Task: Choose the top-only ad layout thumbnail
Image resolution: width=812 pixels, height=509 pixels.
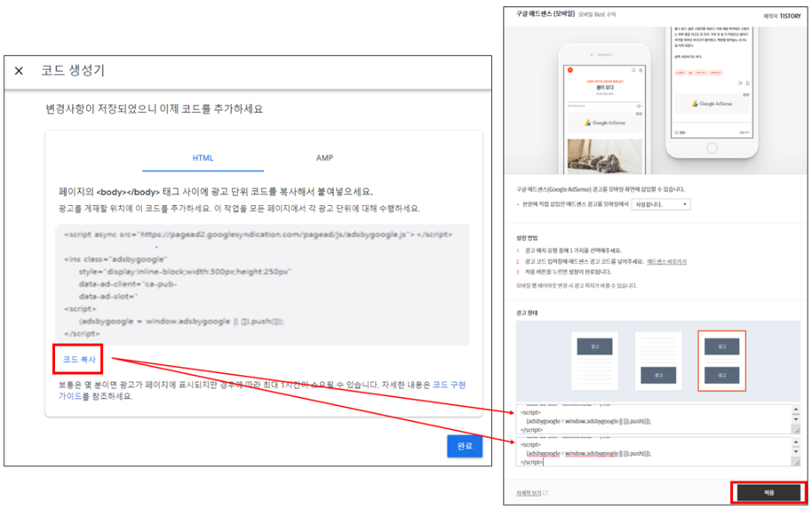Action: (594, 361)
